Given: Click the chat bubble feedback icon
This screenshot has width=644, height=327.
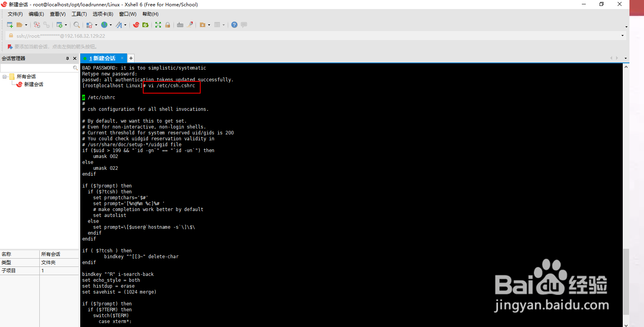Looking at the screenshot, I should (x=244, y=25).
